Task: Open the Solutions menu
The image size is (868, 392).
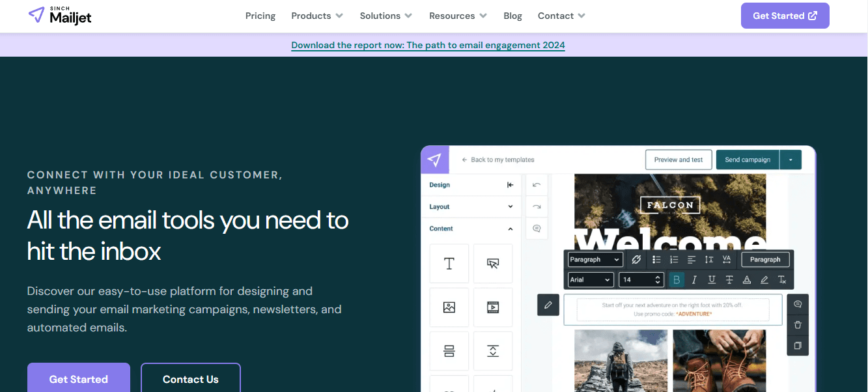Action: pyautogui.click(x=386, y=16)
